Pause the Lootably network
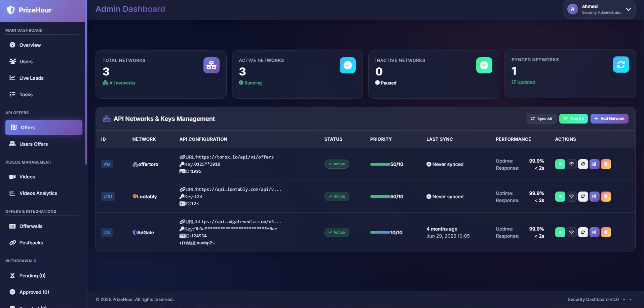The height and width of the screenshot is (308, 644). point(560,197)
